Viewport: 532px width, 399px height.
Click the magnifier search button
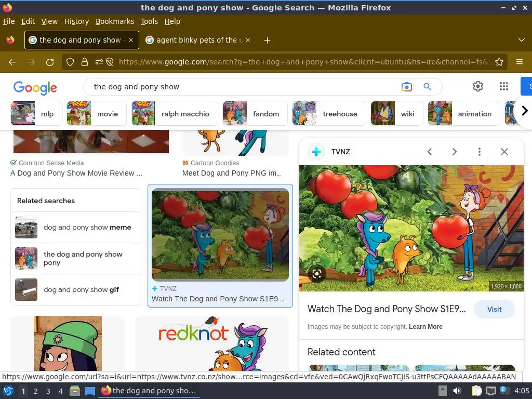point(428,87)
